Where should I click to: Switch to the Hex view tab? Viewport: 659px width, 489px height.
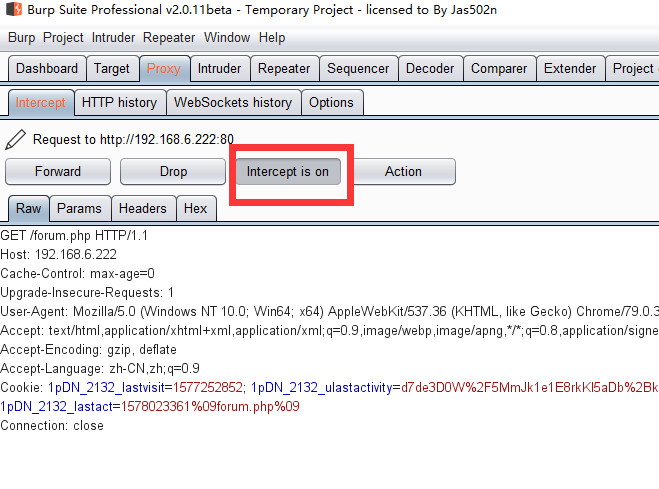[196, 208]
